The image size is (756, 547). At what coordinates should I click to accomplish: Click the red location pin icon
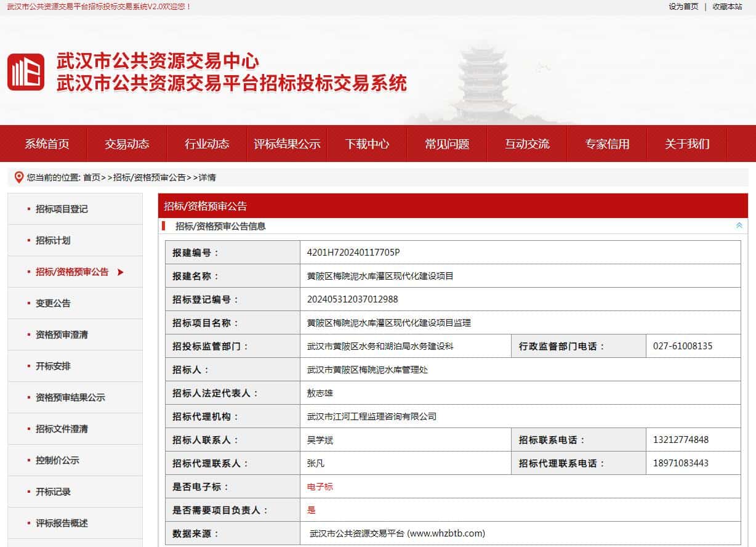(18, 177)
